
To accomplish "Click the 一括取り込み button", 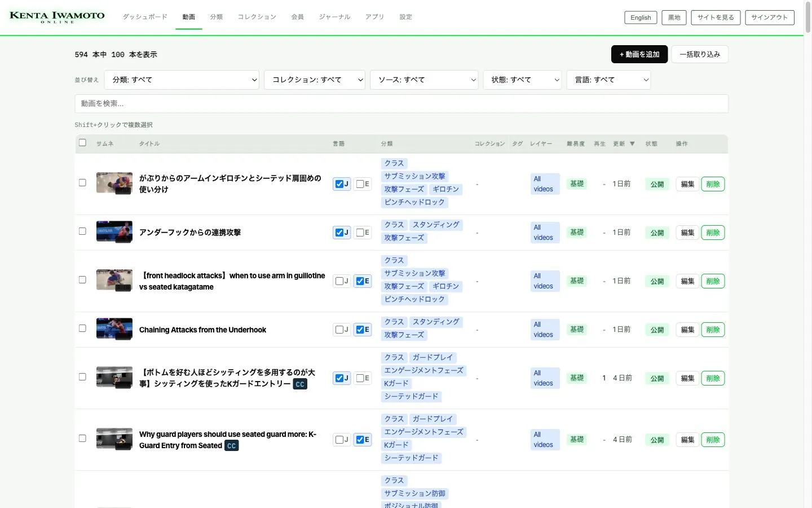I will (700, 54).
